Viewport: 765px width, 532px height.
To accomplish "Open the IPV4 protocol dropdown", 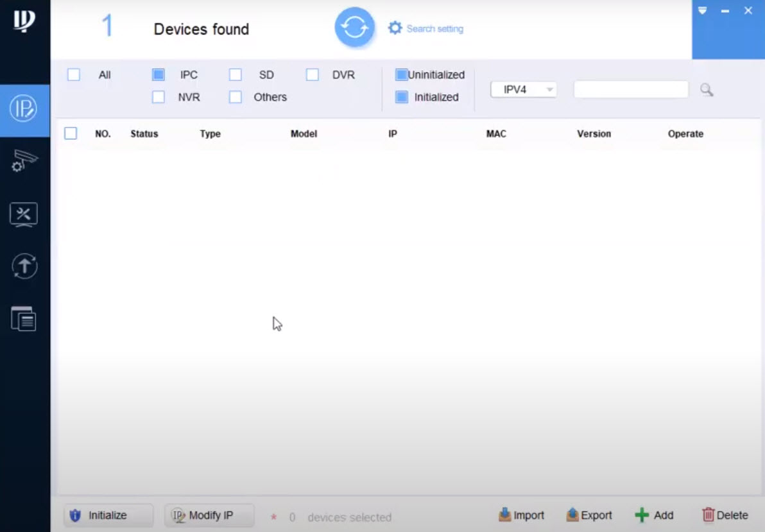I will click(523, 90).
